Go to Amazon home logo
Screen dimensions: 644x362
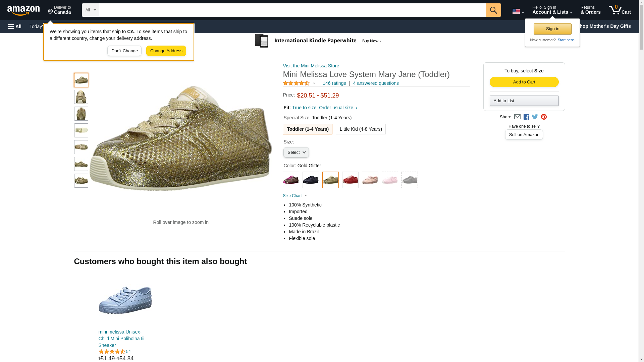tap(23, 10)
